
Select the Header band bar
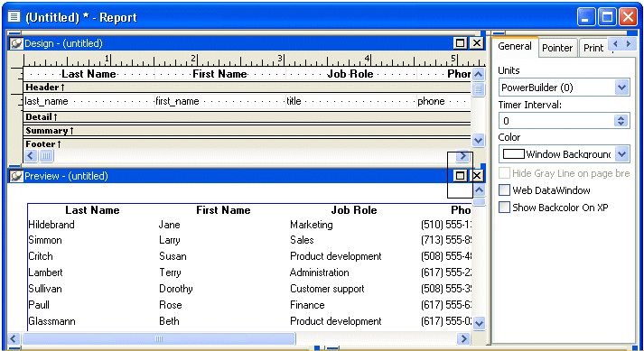pos(247,87)
